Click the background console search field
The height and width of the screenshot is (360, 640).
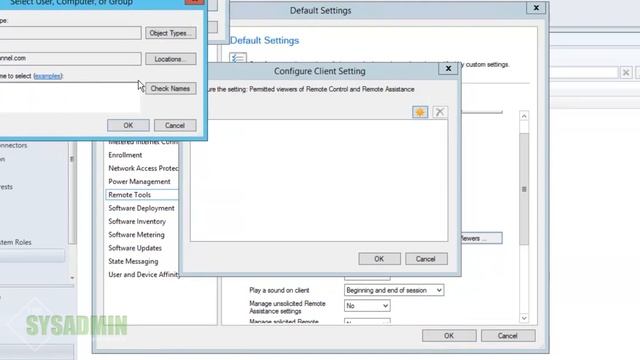point(584,73)
